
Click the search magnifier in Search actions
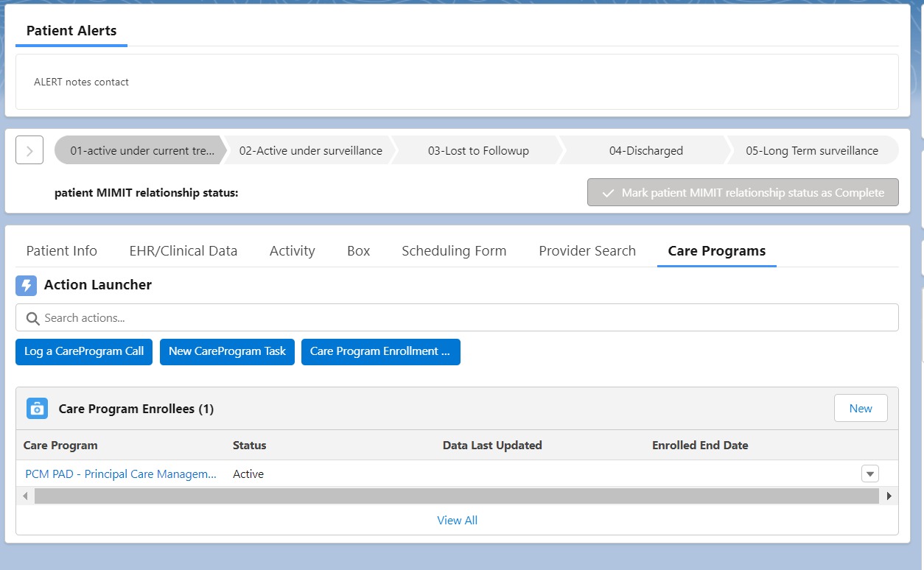click(x=32, y=317)
